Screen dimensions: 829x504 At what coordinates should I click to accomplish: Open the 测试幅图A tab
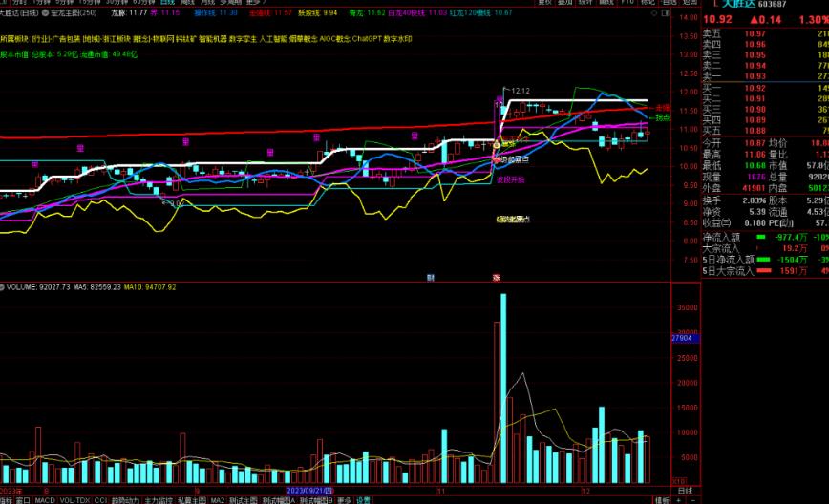pyautogui.click(x=279, y=500)
